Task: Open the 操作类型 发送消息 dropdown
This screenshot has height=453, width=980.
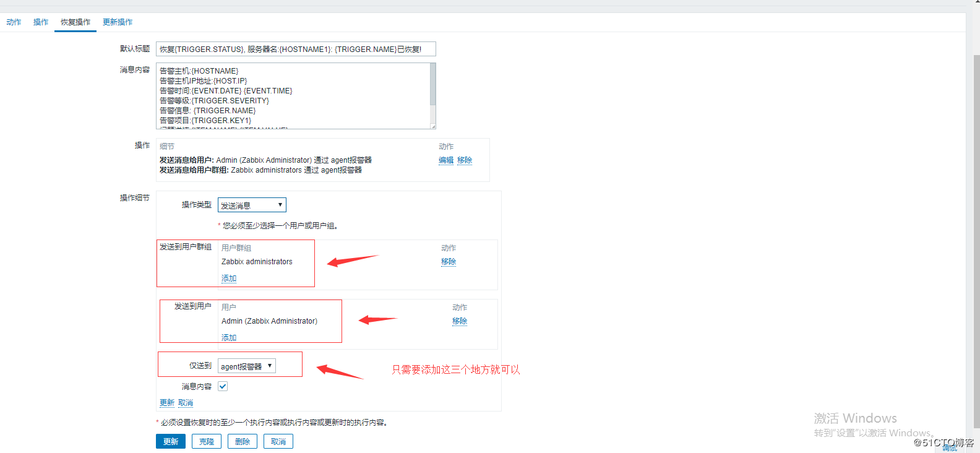Action: point(252,205)
